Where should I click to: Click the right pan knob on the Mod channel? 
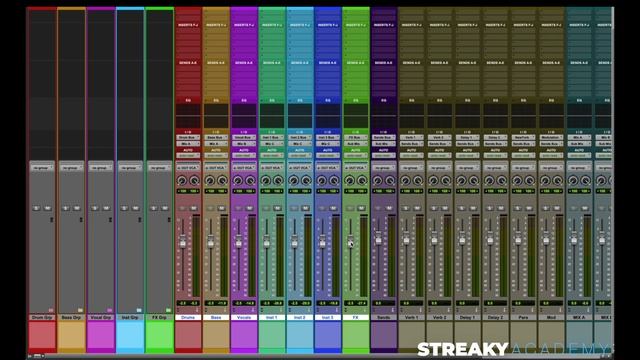point(558,180)
